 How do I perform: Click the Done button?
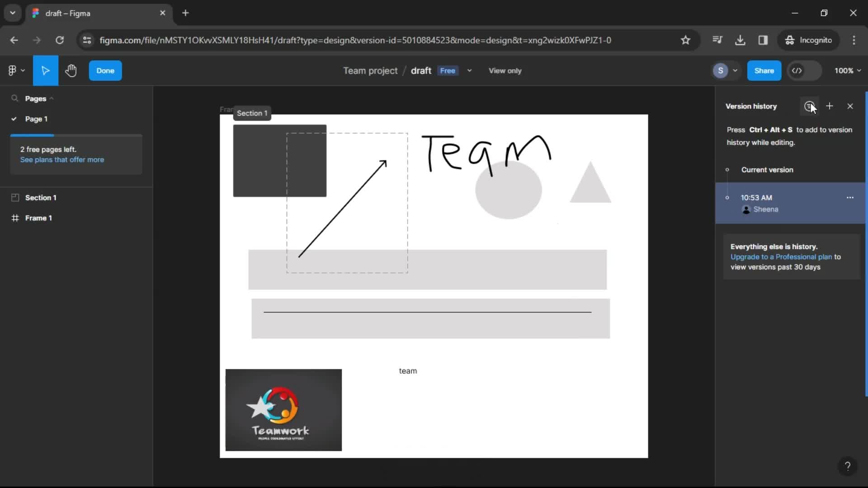pyautogui.click(x=105, y=70)
